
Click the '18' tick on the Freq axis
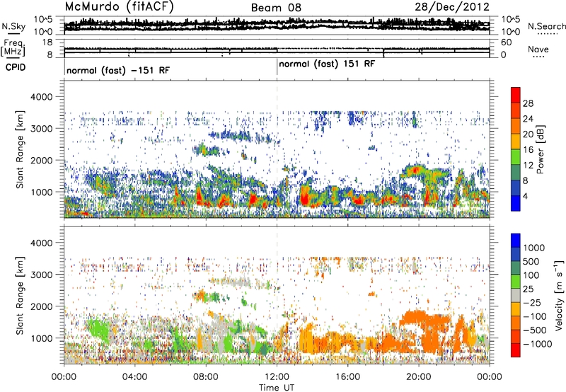[47, 42]
